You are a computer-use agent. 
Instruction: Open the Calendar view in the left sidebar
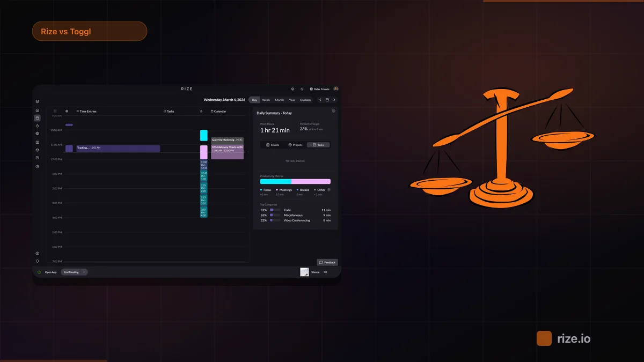point(36,118)
